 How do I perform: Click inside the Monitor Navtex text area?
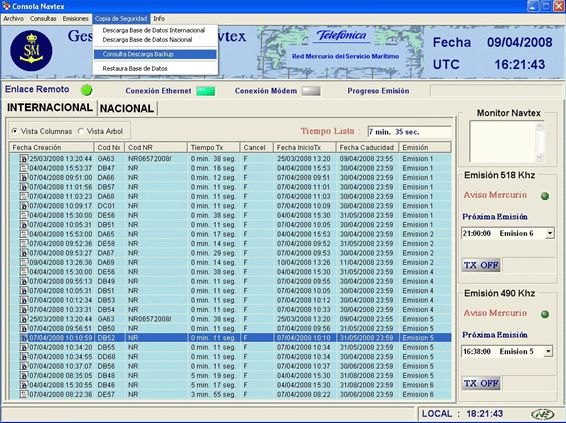(502, 141)
